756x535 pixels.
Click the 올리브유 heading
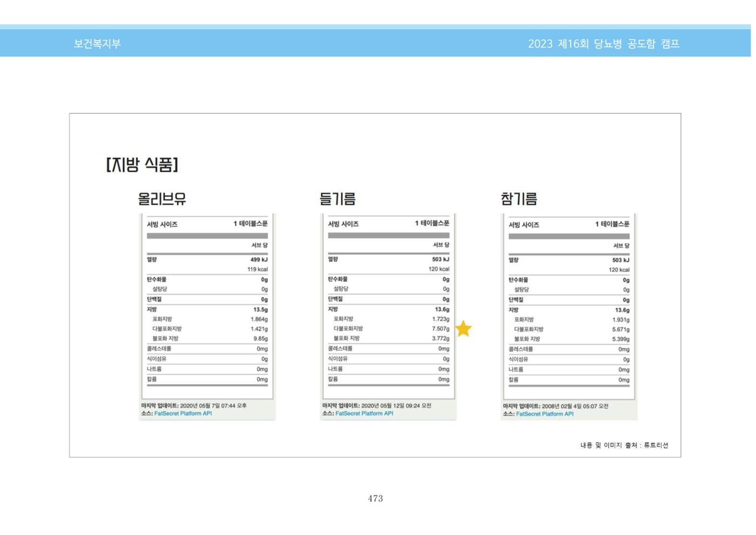(x=162, y=199)
